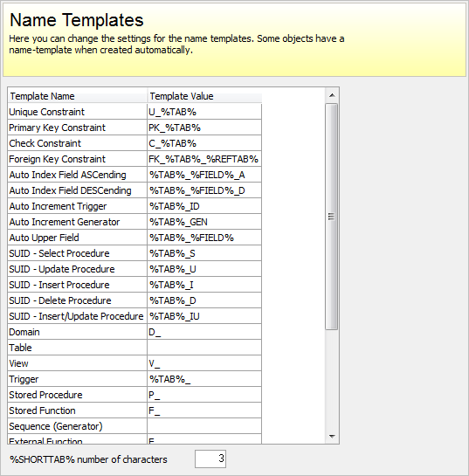This screenshot has height=476, width=469.
Task: Select SUID - Delete Procedure row
Action: point(78,300)
